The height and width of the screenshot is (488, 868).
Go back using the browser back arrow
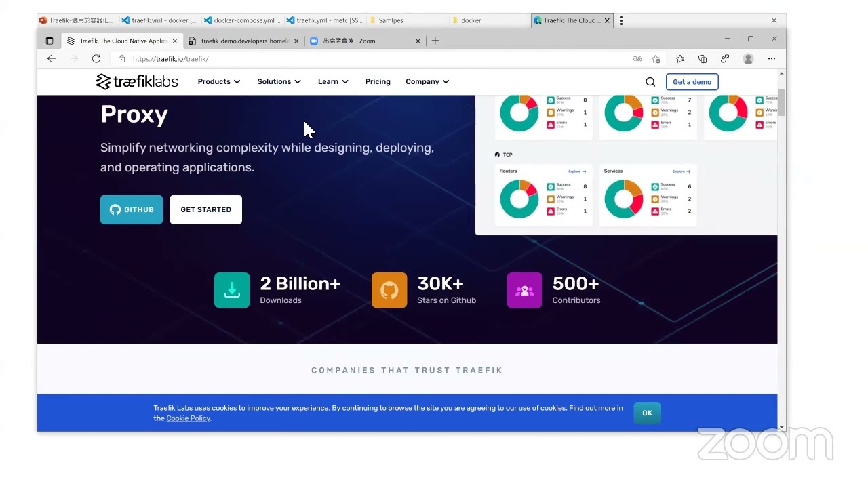pyautogui.click(x=52, y=59)
